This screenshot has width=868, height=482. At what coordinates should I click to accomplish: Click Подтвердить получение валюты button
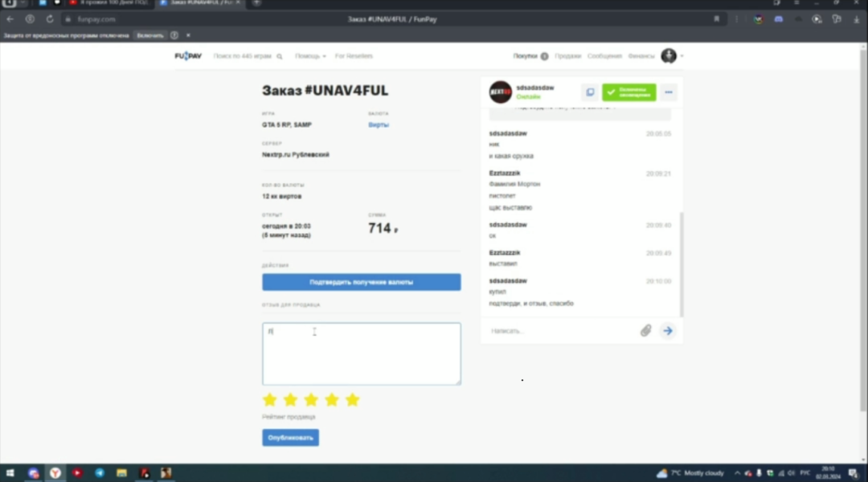(362, 282)
